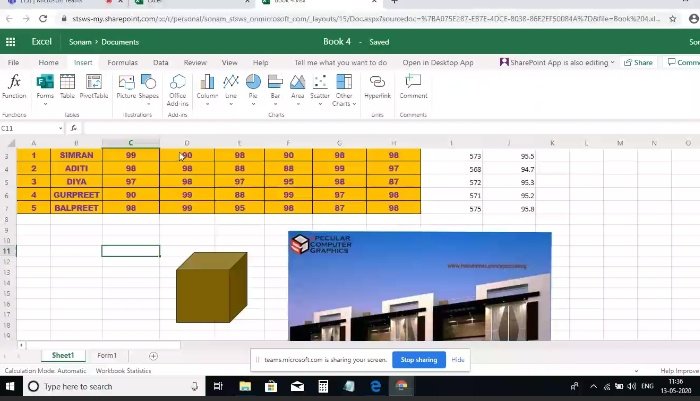The width and height of the screenshot is (700, 401).
Task: Click Open in Desktop App
Action: coord(438,63)
